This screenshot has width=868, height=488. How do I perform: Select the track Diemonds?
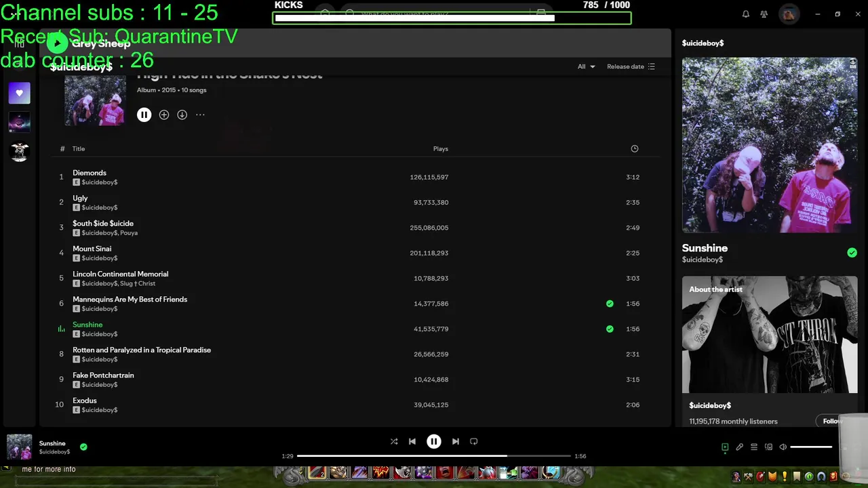pyautogui.click(x=90, y=173)
